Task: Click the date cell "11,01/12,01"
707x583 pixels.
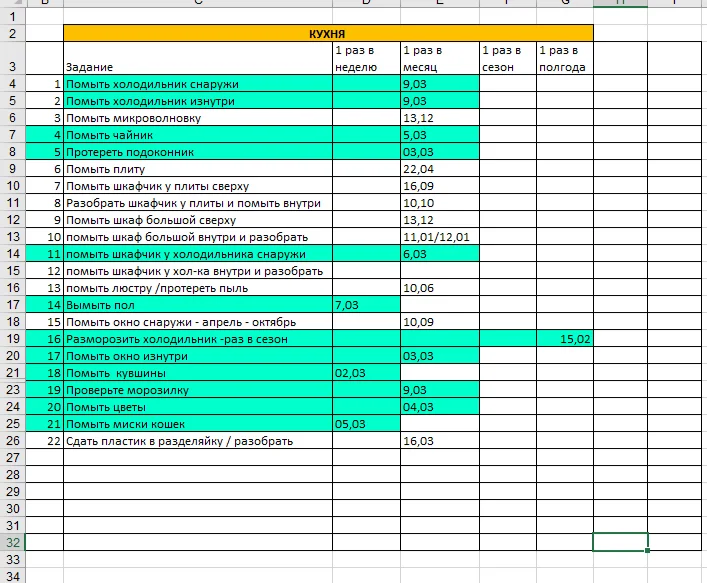Action: click(x=440, y=237)
